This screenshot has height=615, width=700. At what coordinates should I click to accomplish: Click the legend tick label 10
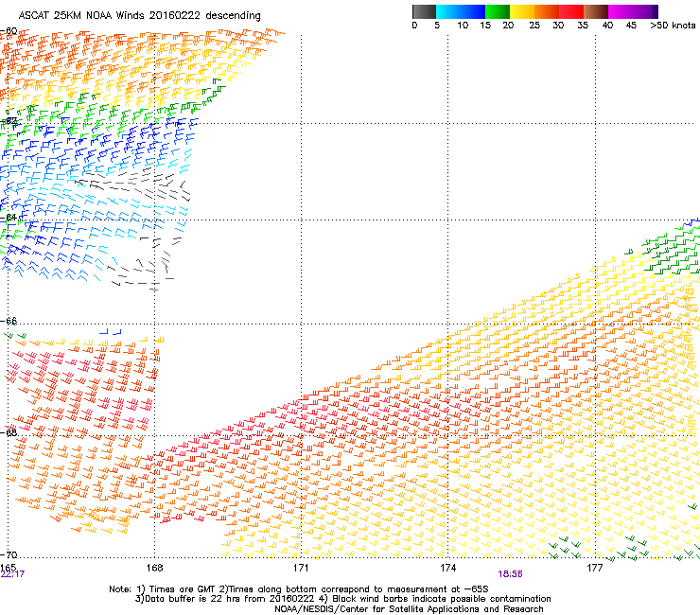463,26
